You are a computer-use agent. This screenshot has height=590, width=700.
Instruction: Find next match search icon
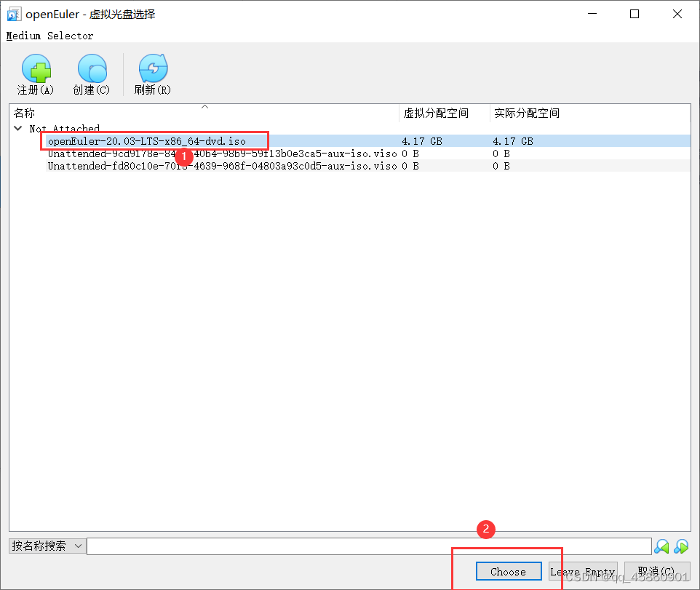point(681,546)
